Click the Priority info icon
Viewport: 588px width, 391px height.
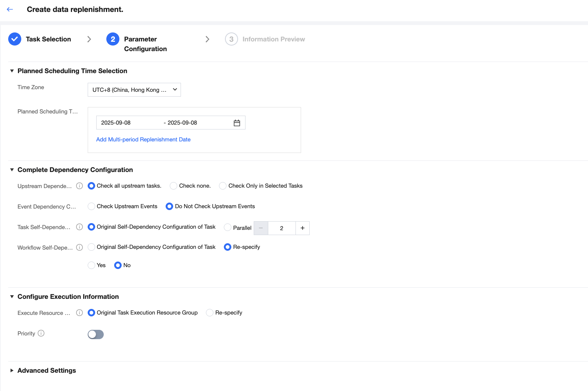tap(41, 333)
